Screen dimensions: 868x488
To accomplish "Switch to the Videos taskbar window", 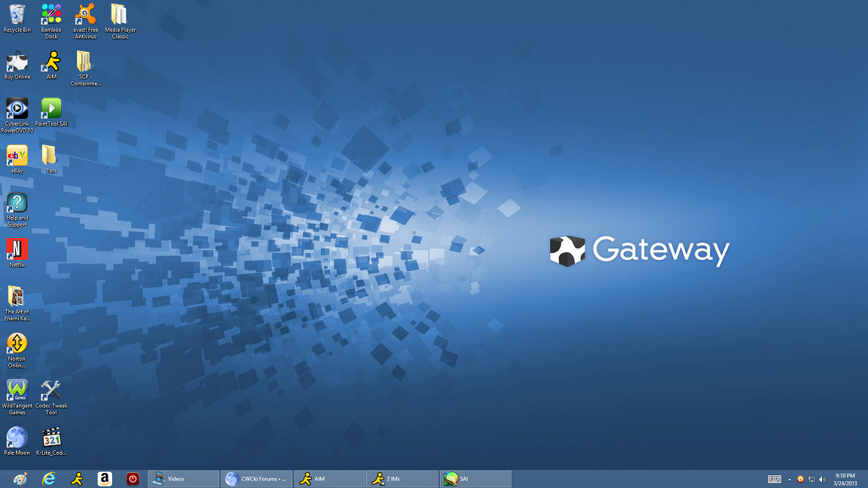I will (x=183, y=479).
